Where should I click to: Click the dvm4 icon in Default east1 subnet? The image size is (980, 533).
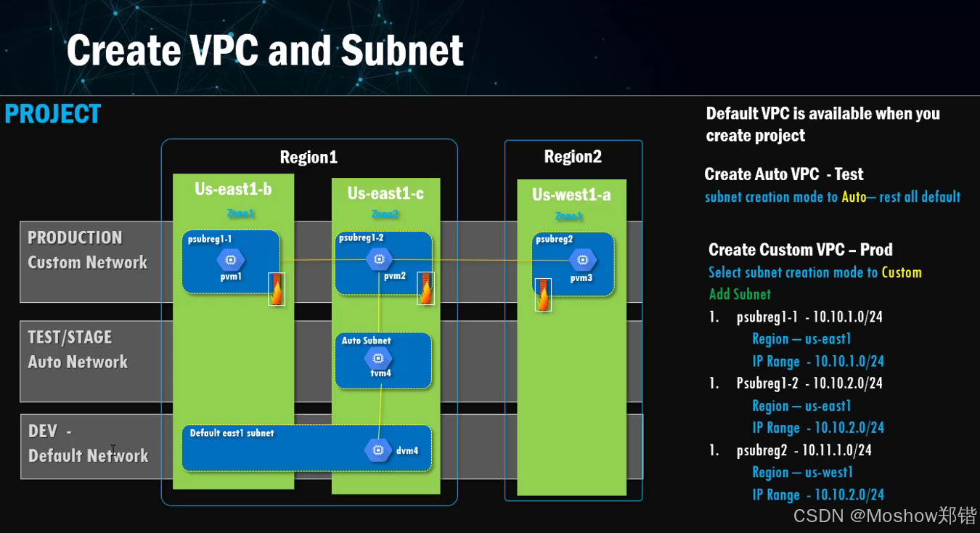[x=378, y=449]
